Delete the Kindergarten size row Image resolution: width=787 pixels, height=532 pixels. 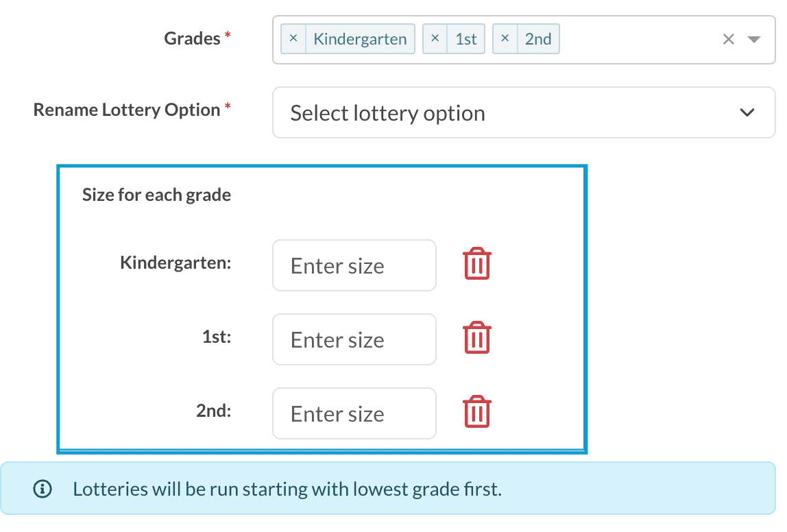point(477,265)
